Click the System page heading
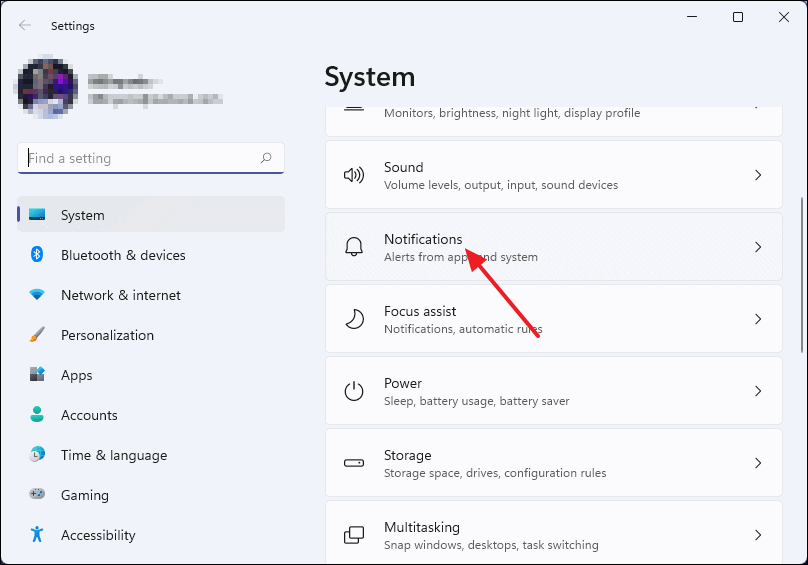 coord(369,77)
